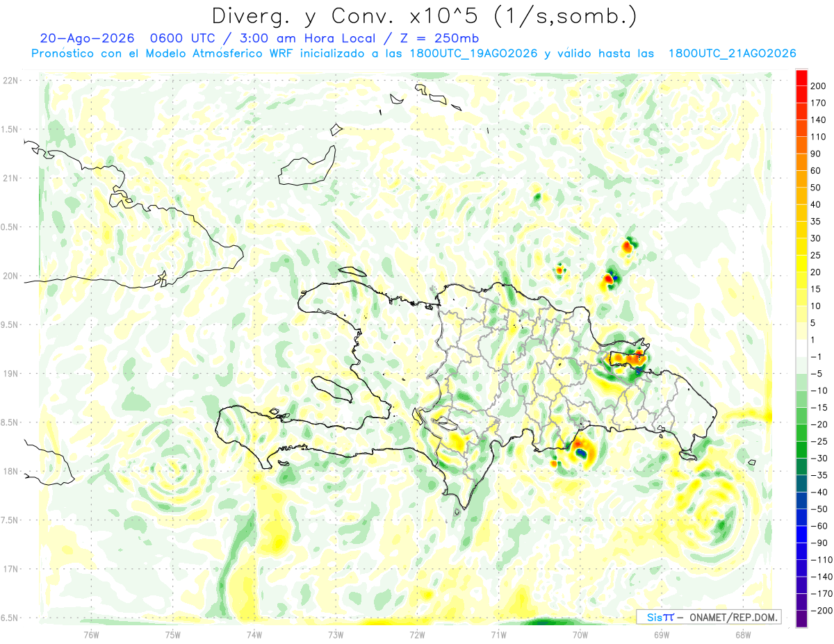Click the positive '20' value on the color scale

[816, 272]
